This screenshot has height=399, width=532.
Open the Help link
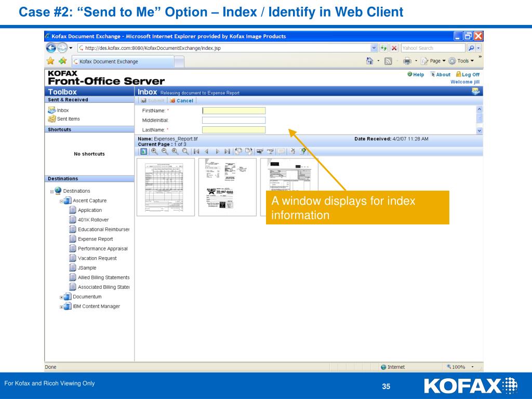416,75
